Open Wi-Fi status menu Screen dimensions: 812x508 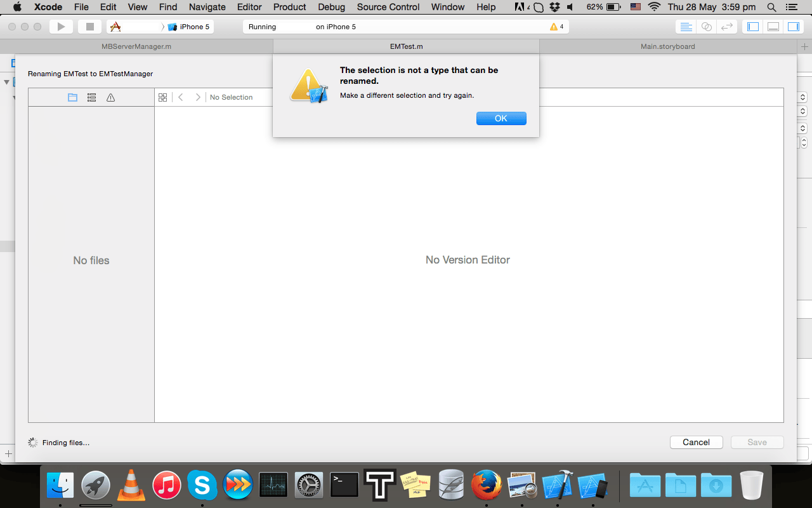click(654, 7)
